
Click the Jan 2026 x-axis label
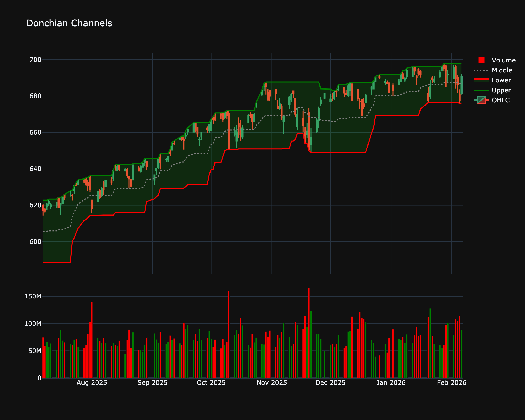(x=391, y=383)
